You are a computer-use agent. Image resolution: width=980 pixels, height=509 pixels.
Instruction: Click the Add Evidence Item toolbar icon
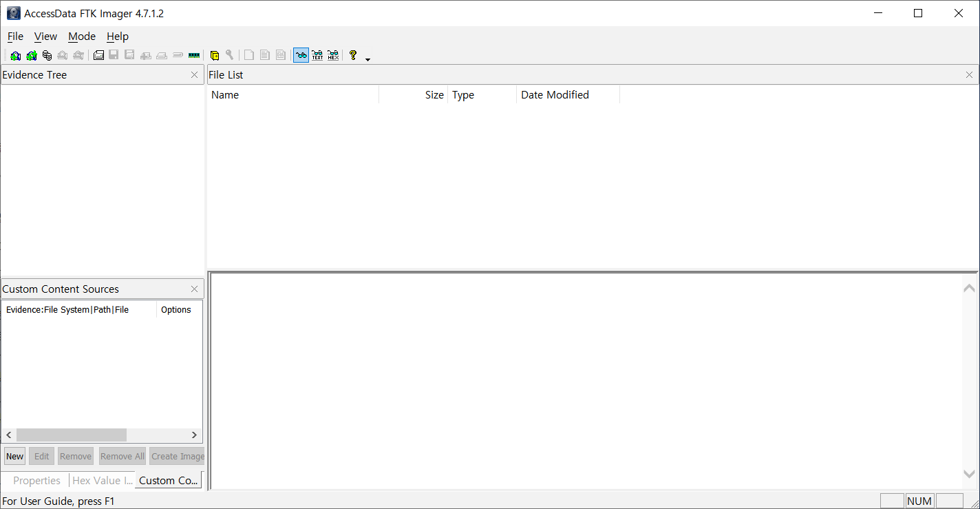pos(15,56)
